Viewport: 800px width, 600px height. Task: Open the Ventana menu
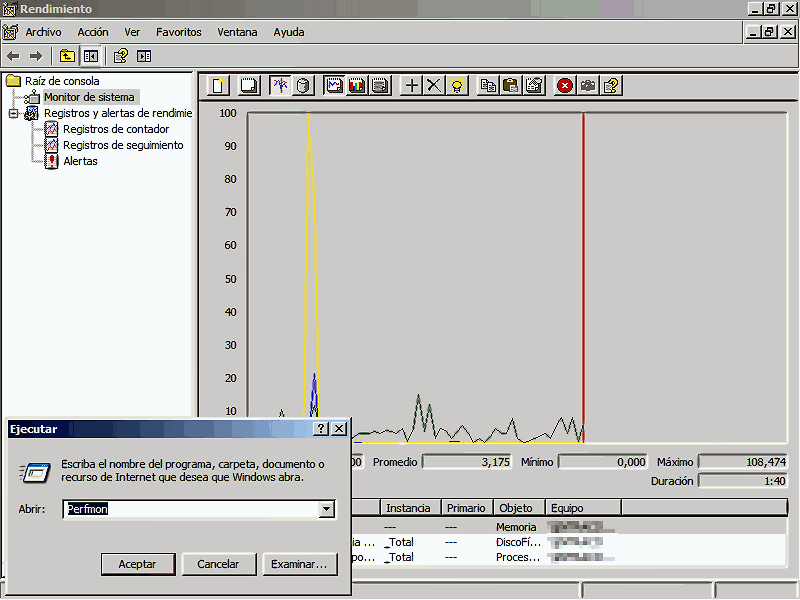[x=237, y=32]
